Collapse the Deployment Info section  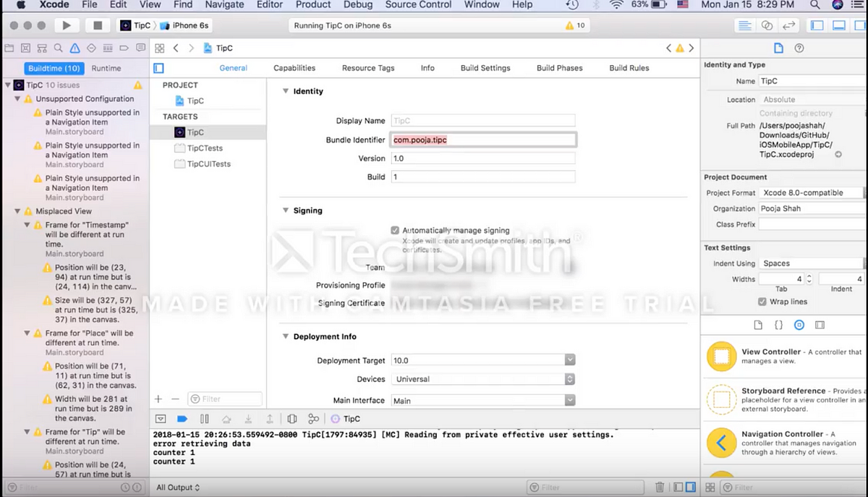(x=285, y=336)
